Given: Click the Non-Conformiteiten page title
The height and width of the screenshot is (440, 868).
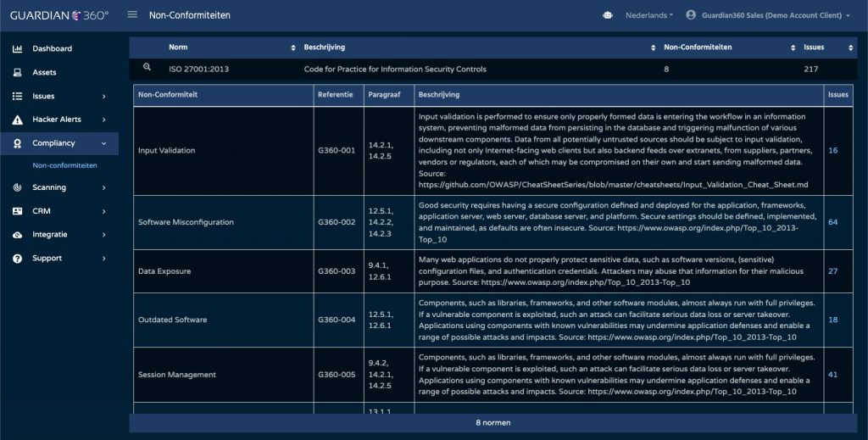Looking at the screenshot, I should [189, 15].
